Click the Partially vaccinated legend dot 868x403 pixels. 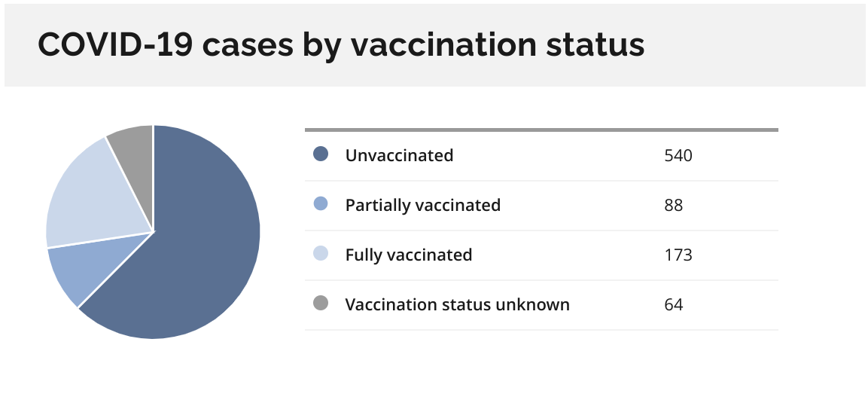[321, 204]
